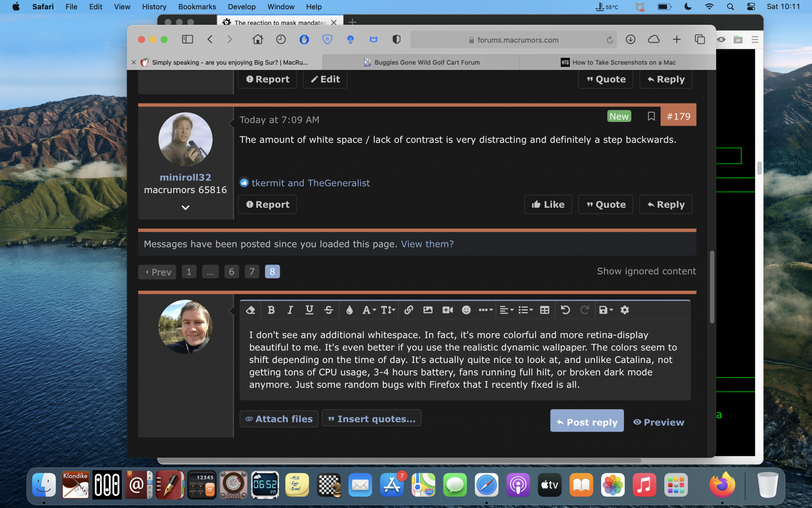The width and height of the screenshot is (812, 508).
Task: Open the font size dropdown
Action: pos(388,310)
